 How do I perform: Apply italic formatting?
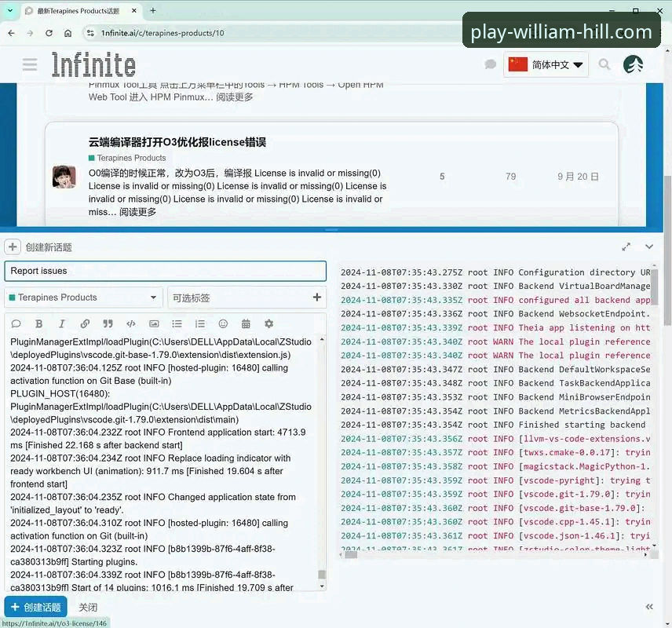click(x=62, y=323)
